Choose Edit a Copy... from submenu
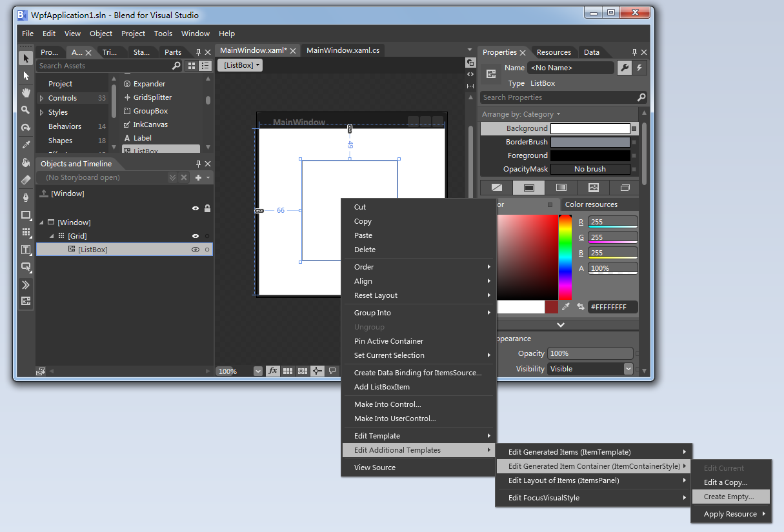Screen dimensions: 784x532 click(x=731, y=482)
